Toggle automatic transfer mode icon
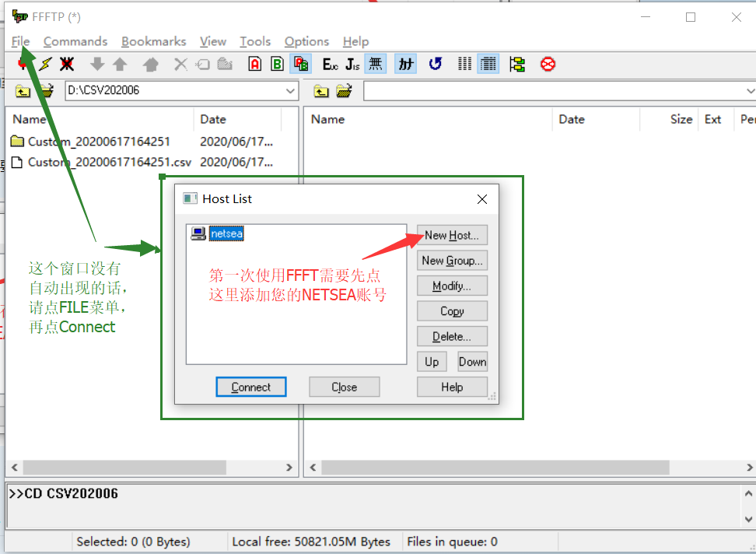The width and height of the screenshot is (756, 554). point(301,64)
